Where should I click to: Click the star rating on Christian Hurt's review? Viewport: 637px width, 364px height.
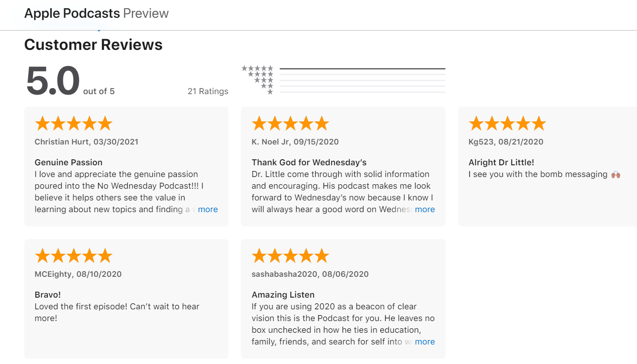click(73, 124)
